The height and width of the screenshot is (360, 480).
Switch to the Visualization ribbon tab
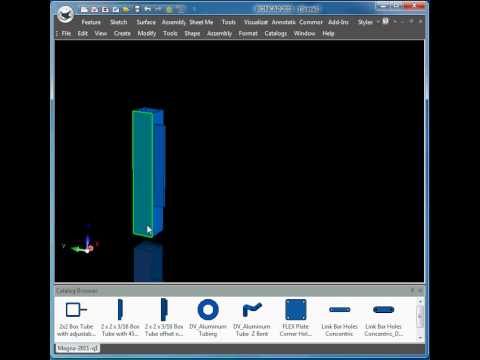256,22
